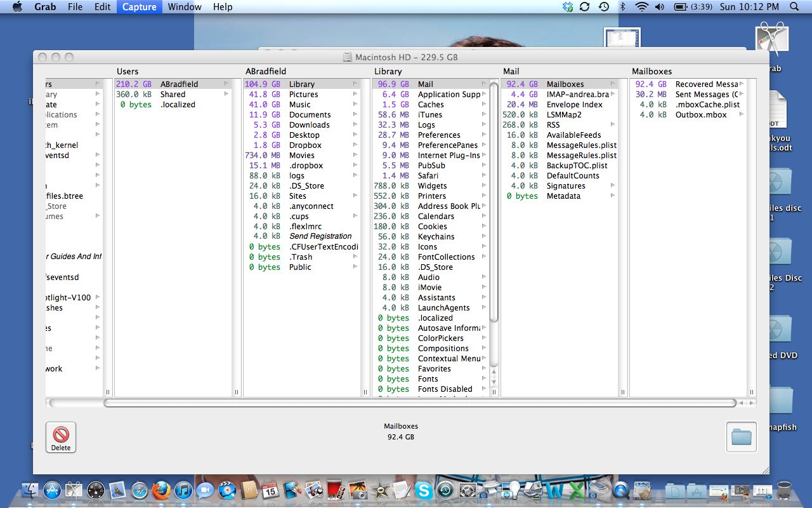
Task: Open System Preferences from the dock
Action: click(468, 490)
